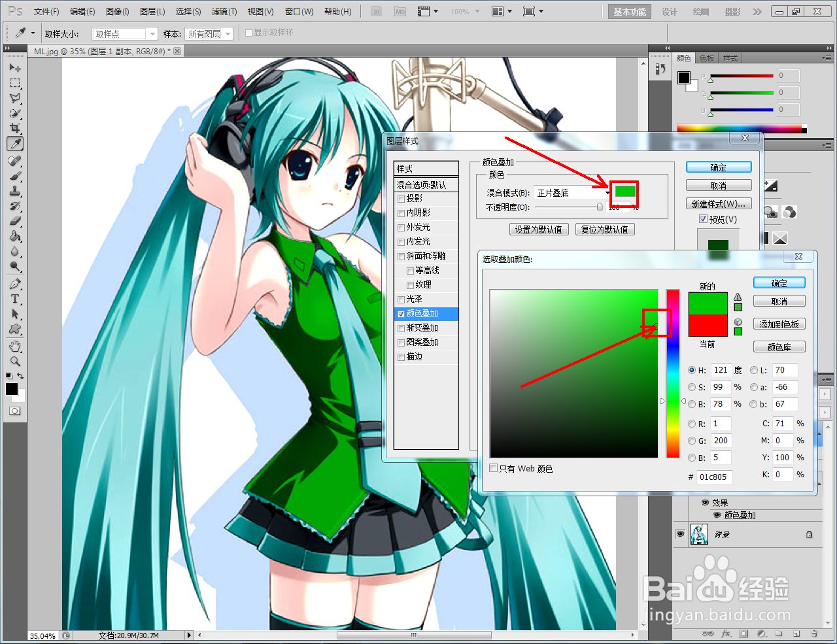
Task: Select the Custom Shape tool
Action: tap(15, 329)
